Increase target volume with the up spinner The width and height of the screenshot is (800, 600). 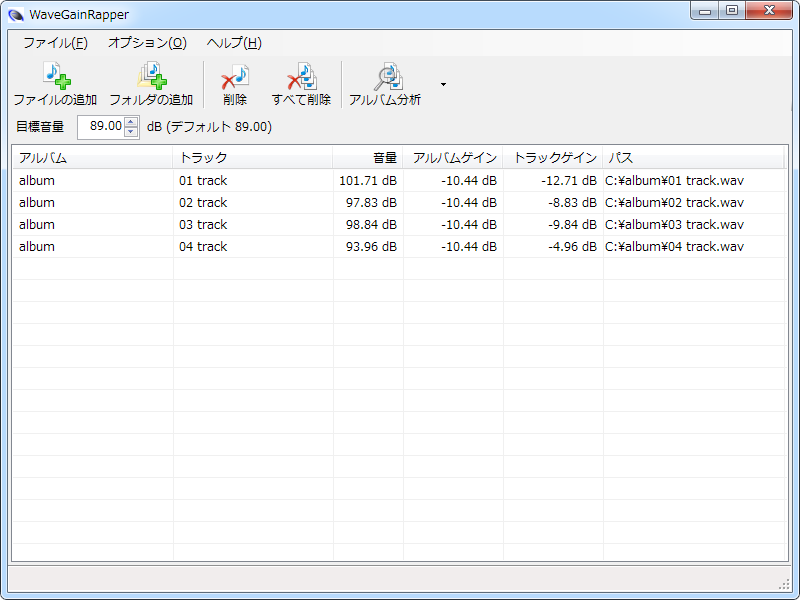[x=131, y=121]
